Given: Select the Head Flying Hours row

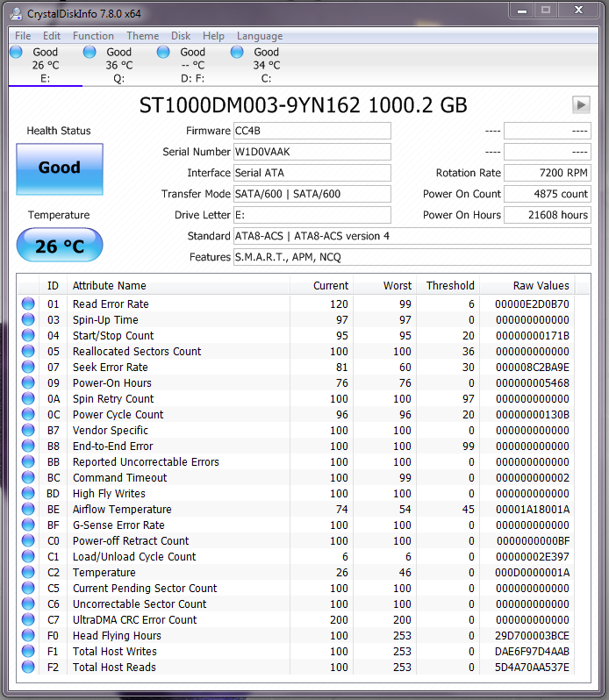Looking at the screenshot, I should [297, 635].
